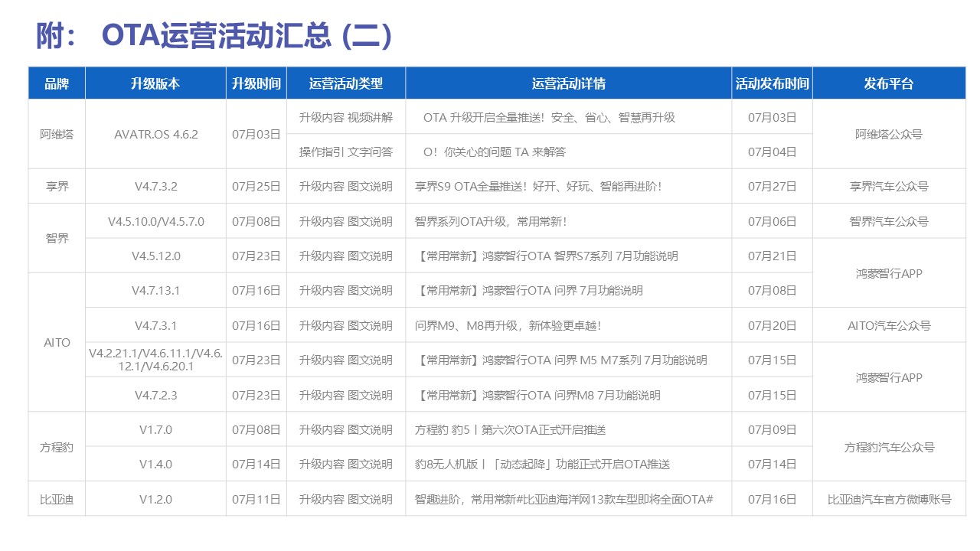Click the 方程豹汽车公众号 platform cell

coord(889,447)
